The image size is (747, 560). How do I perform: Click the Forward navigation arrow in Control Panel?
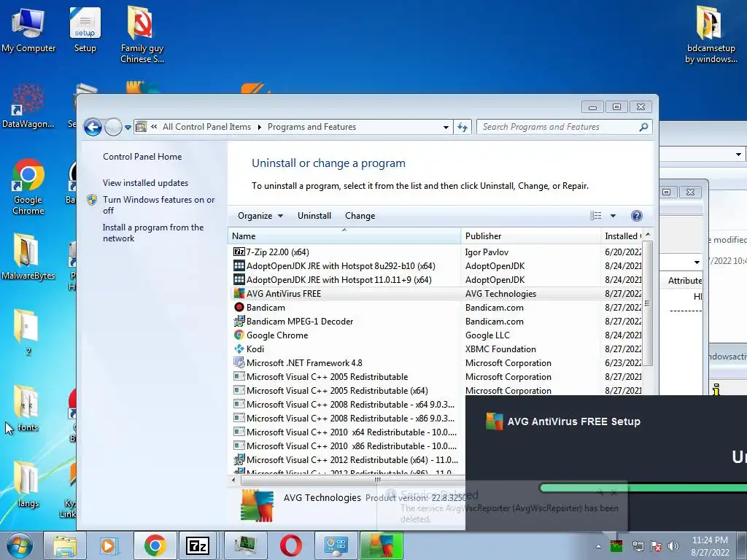click(x=113, y=127)
